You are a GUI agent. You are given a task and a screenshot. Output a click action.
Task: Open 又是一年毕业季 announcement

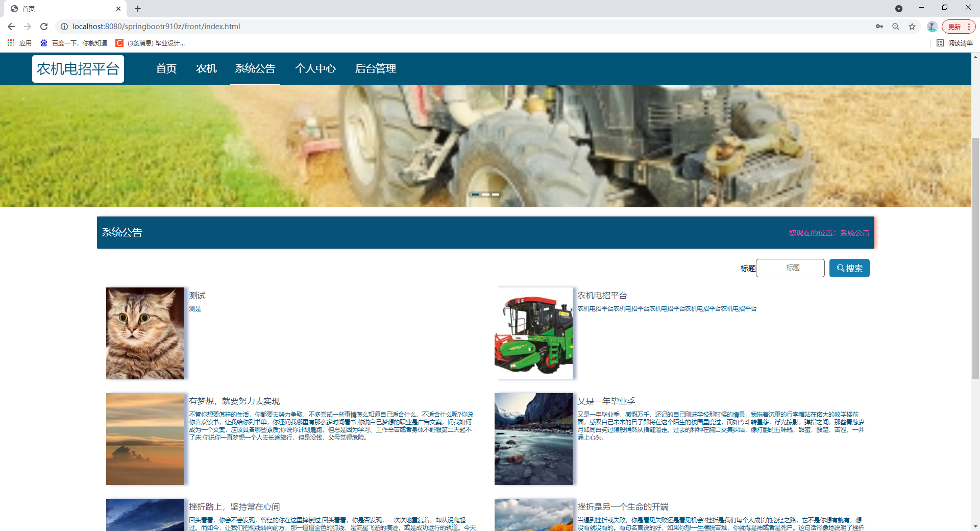click(x=606, y=401)
